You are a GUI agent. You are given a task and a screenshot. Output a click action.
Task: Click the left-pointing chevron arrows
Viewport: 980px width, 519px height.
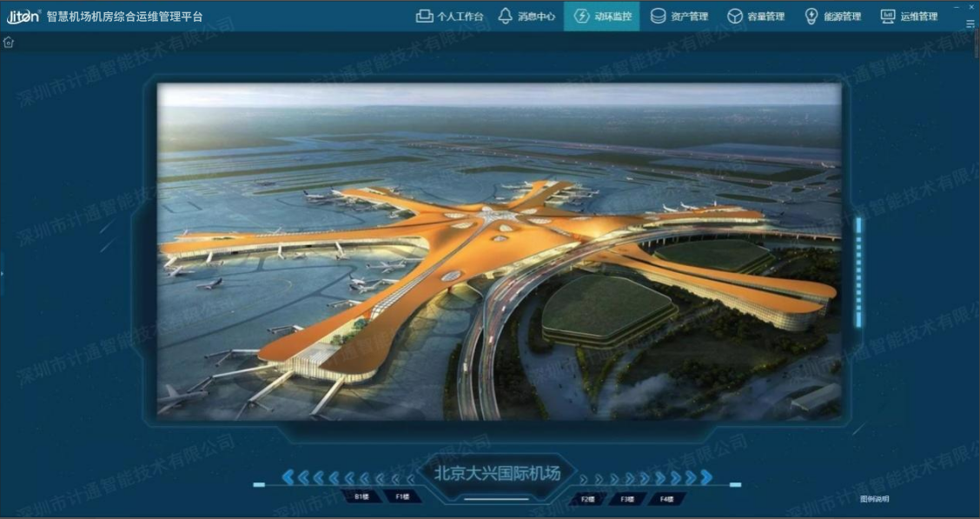point(348,477)
